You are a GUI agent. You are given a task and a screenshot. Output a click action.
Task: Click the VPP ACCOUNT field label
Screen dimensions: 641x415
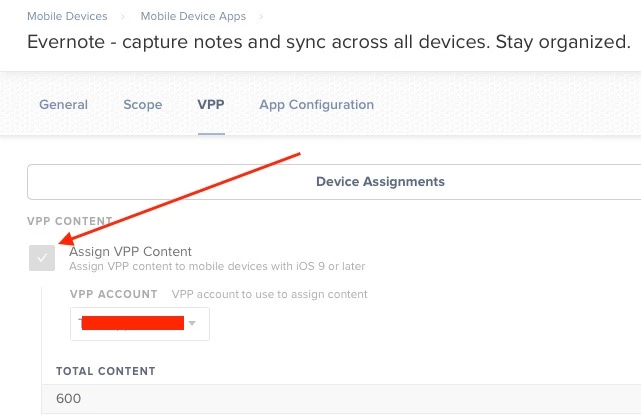click(x=113, y=294)
